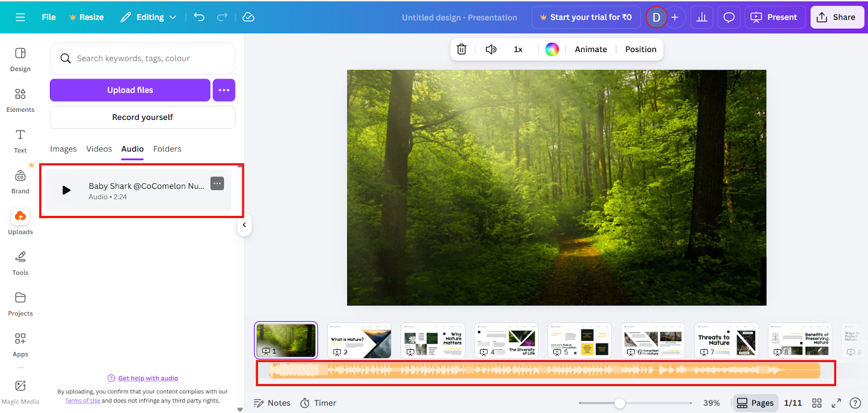The height and width of the screenshot is (413, 868).
Task: Open more upload options (three dots)
Action: (x=224, y=90)
